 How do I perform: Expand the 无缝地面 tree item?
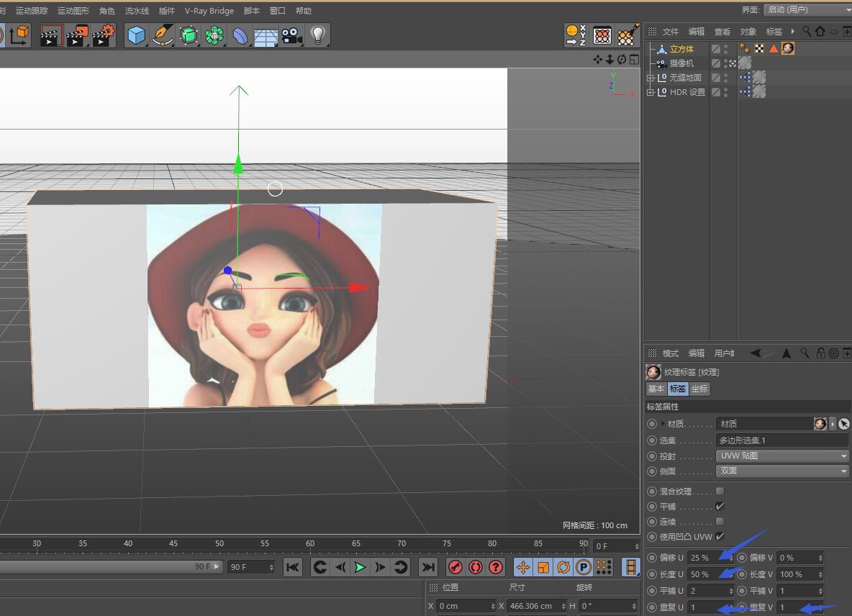tap(651, 78)
